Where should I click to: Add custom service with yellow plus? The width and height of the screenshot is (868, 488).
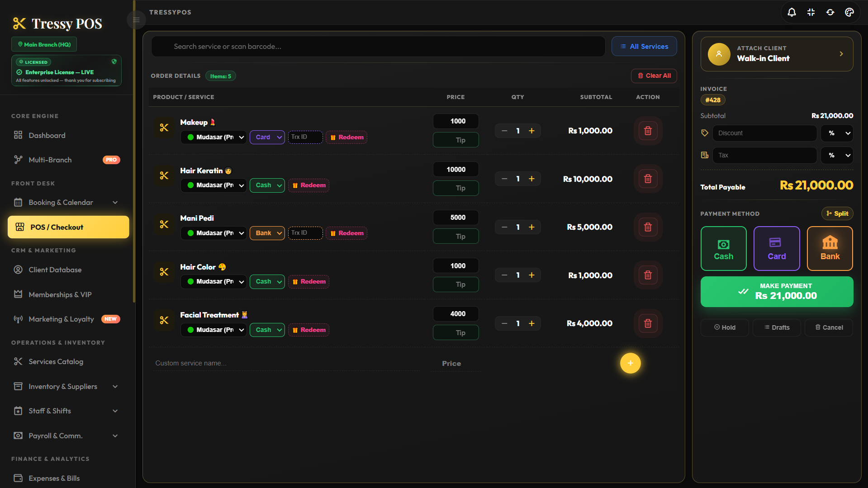pyautogui.click(x=630, y=363)
